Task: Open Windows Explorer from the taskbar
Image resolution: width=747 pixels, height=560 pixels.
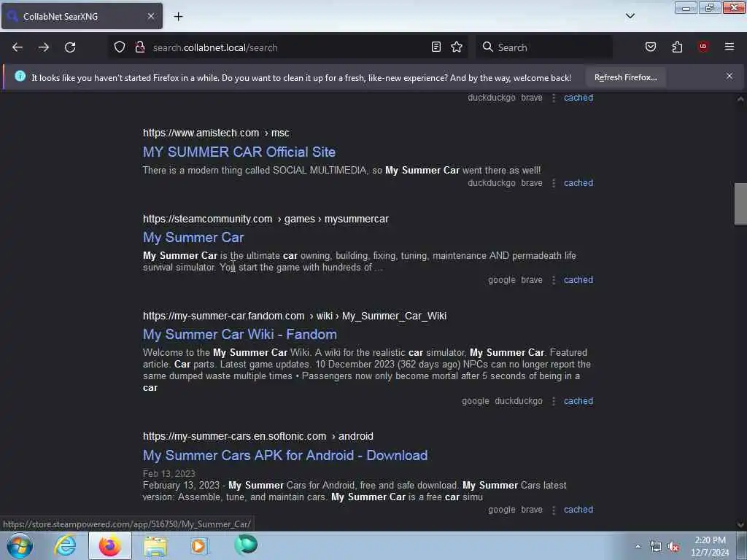Action: pyautogui.click(x=155, y=545)
